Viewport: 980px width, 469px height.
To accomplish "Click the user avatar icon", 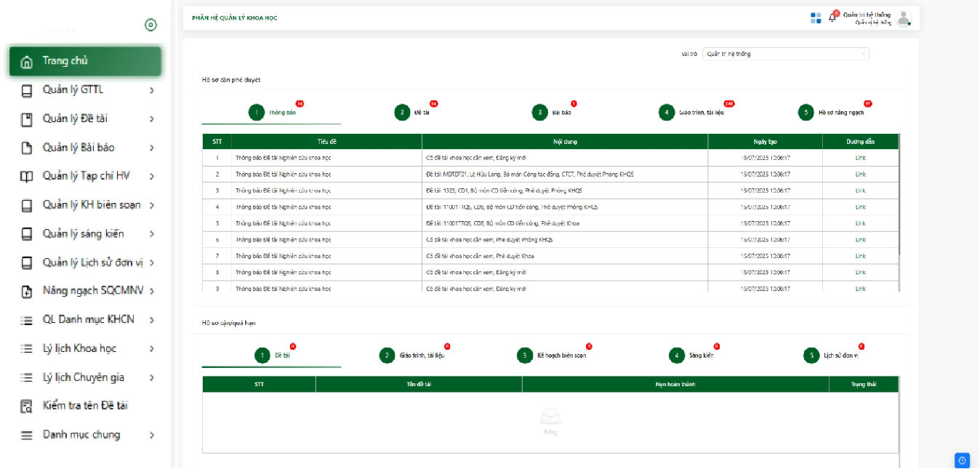I will [x=903, y=18].
